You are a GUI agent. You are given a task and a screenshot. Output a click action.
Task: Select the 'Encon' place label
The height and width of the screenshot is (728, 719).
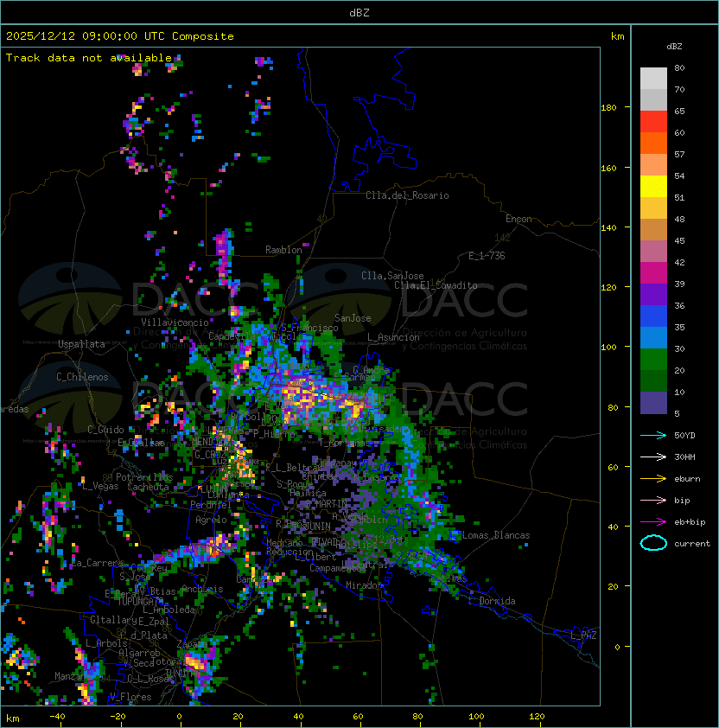tap(519, 219)
